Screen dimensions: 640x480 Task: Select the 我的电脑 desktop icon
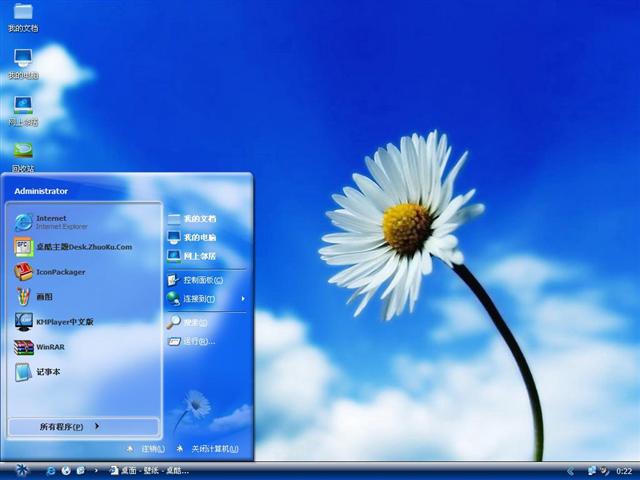(22, 62)
